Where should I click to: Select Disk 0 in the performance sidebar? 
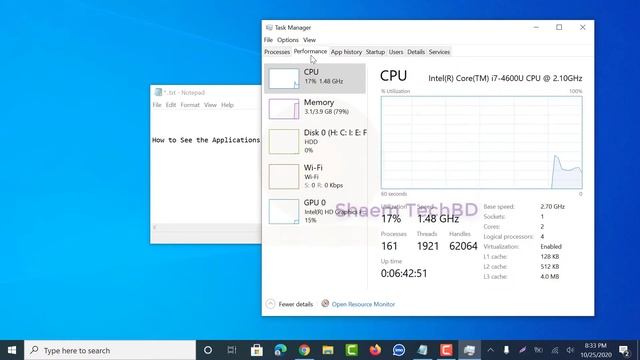point(315,141)
